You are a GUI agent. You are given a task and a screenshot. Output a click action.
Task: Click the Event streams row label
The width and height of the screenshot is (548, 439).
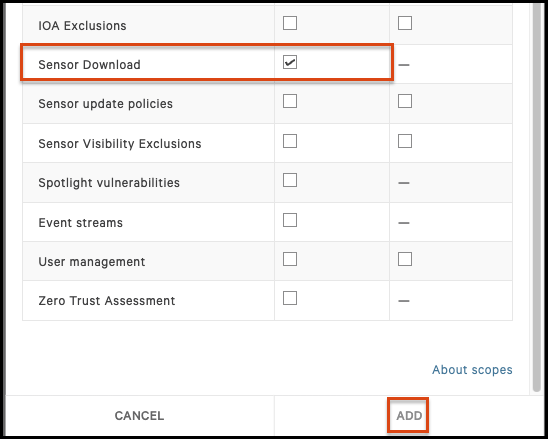click(80, 223)
